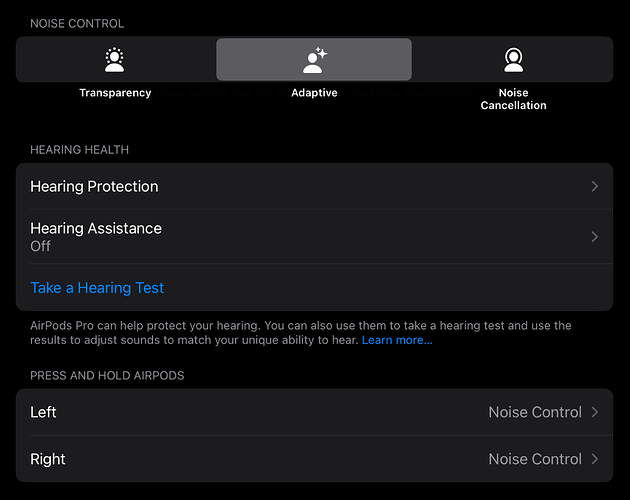Open the Learn more link
Viewport: 630px width, 500px height.
pos(397,341)
